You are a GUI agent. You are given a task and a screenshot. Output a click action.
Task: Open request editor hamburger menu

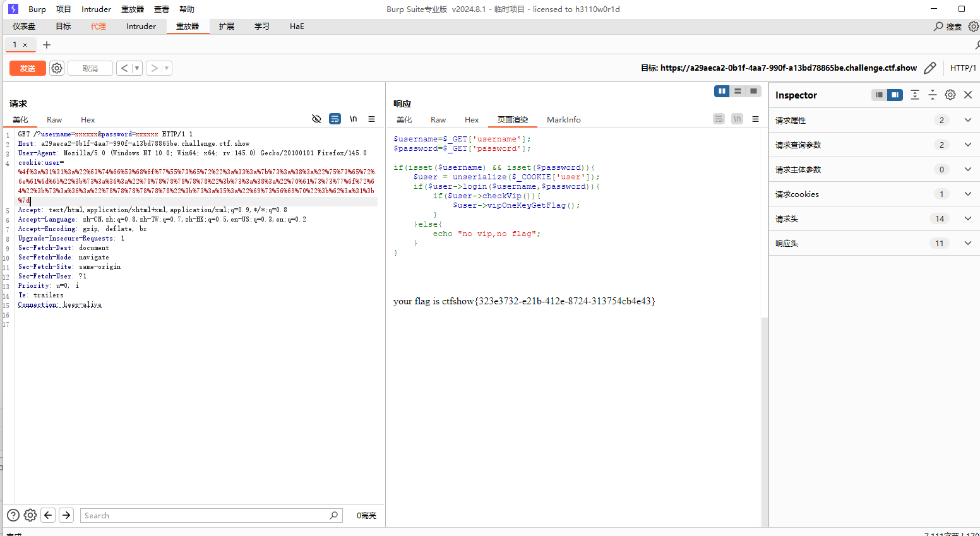(x=372, y=119)
